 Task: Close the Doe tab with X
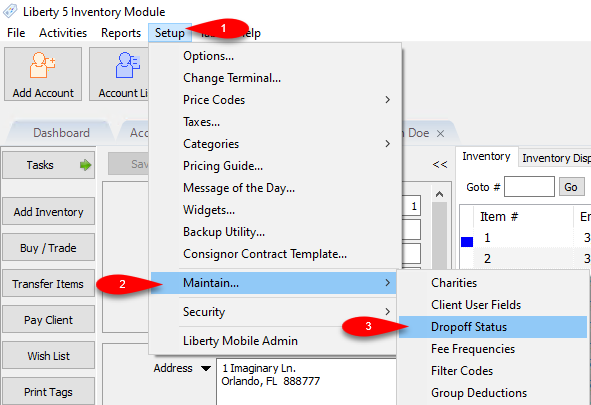[440, 133]
